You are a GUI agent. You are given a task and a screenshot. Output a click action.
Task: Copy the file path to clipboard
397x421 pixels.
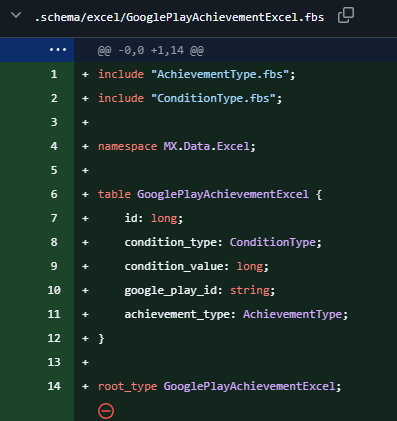[346, 15]
